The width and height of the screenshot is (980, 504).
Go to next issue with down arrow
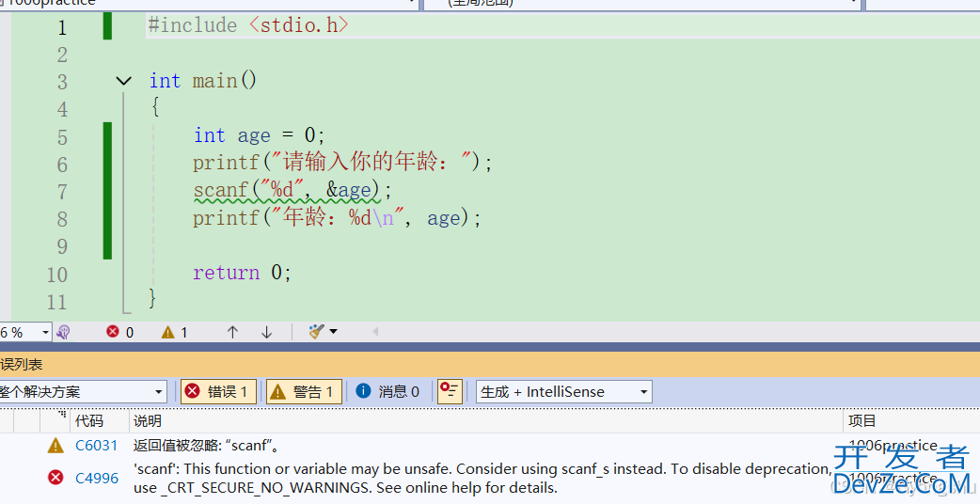click(x=266, y=332)
